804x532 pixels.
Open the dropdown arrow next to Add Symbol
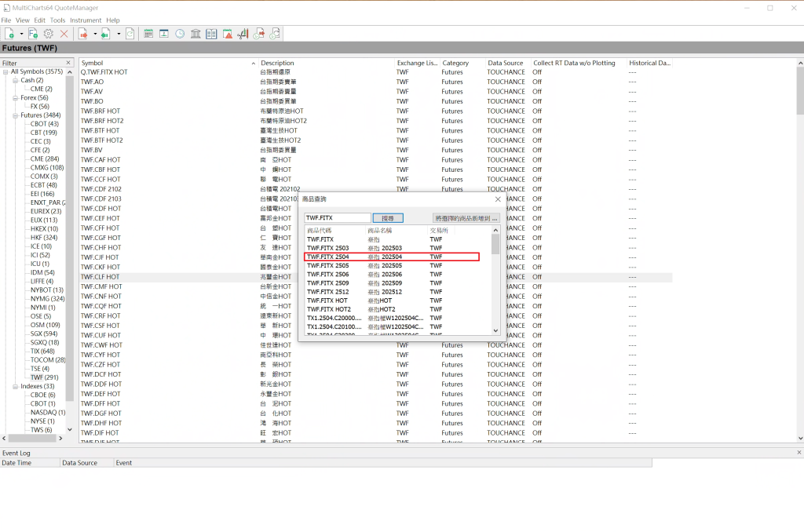(x=21, y=34)
